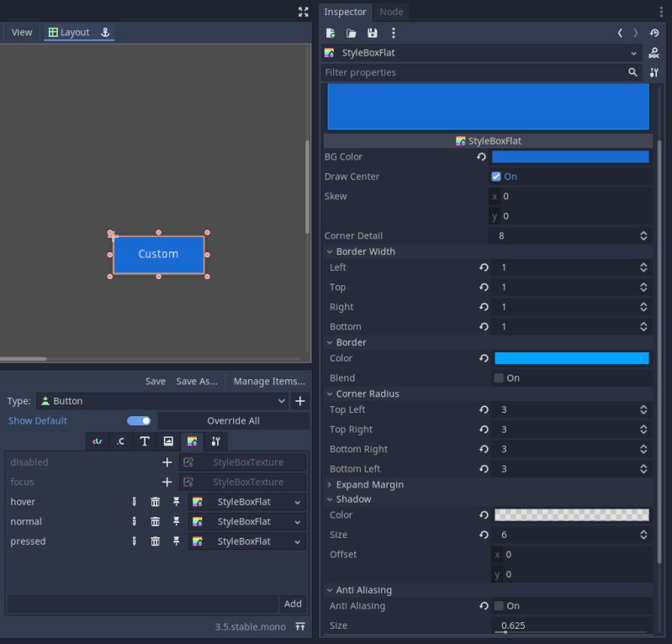Load an existing resource via folder icon

point(351,33)
